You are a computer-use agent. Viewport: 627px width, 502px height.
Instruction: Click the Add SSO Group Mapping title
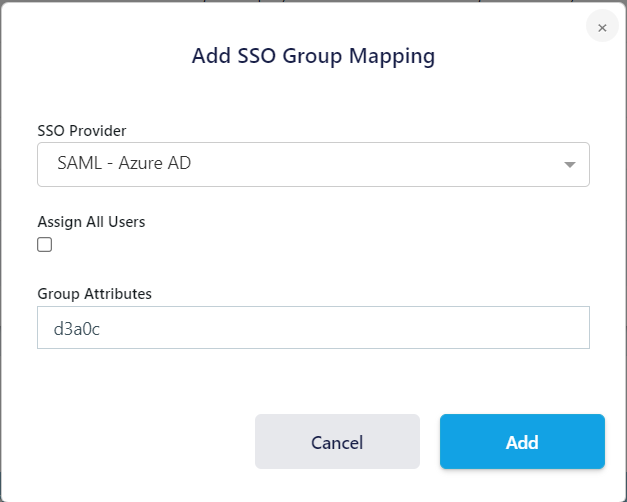[313, 56]
